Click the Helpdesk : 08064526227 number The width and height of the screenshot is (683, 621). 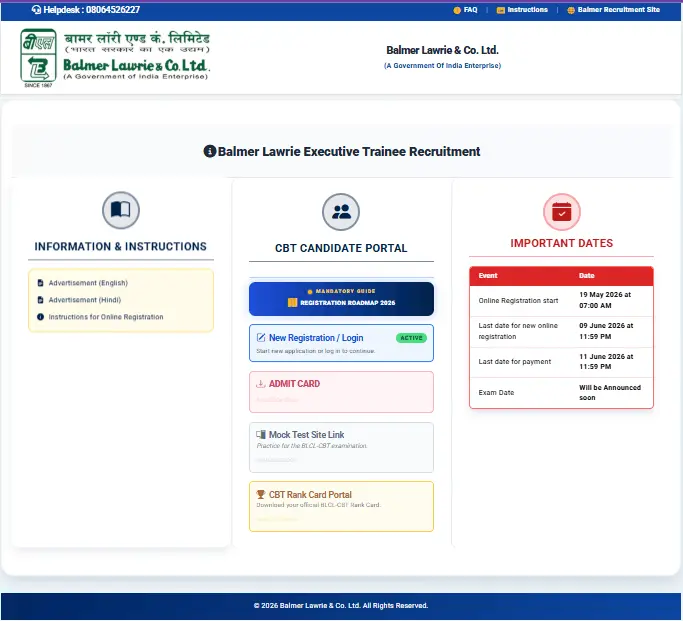pos(91,10)
